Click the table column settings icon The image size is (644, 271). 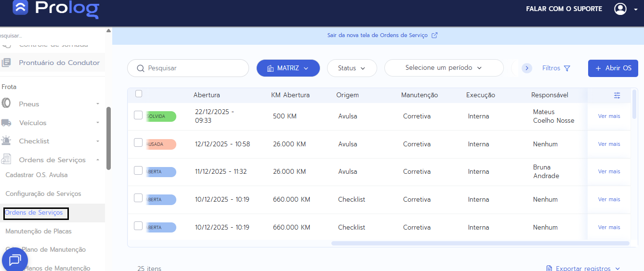(x=617, y=95)
